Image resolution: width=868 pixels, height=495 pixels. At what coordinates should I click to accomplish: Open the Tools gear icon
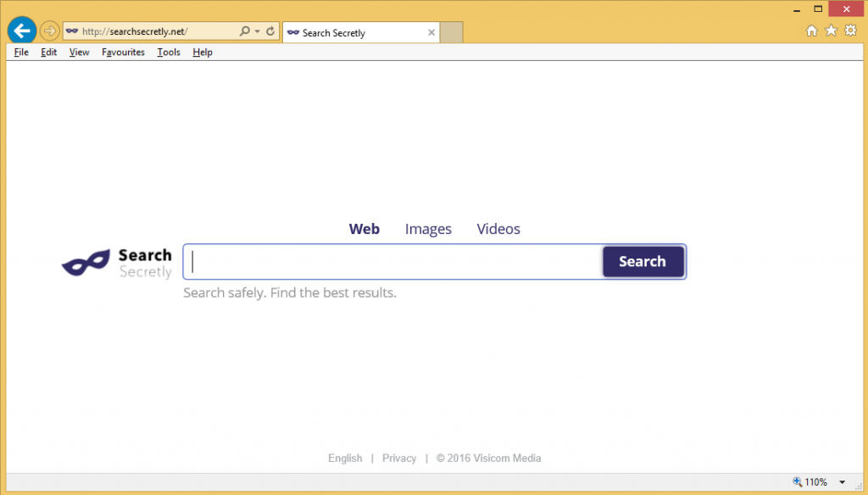point(850,31)
